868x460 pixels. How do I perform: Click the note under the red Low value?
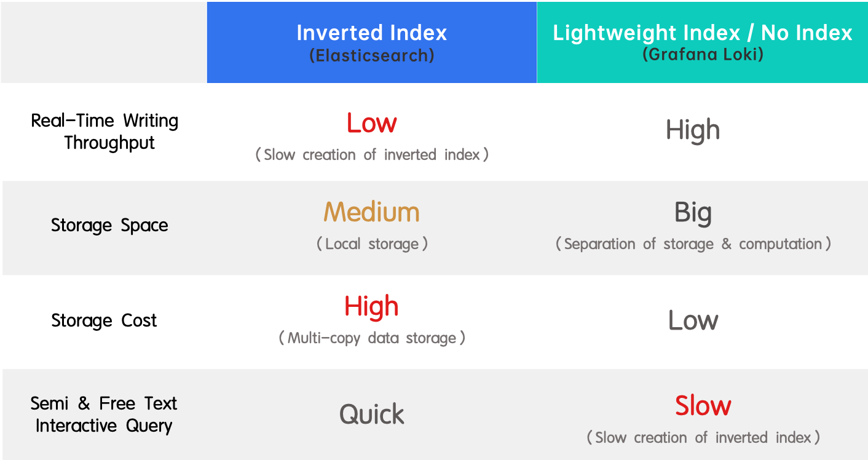[371, 155]
